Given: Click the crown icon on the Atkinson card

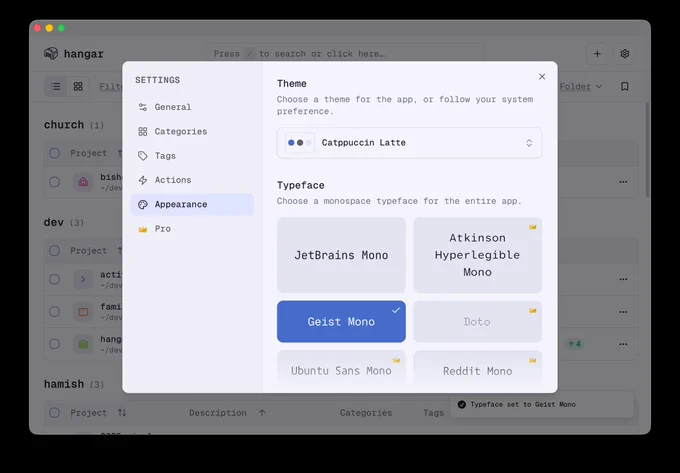Looking at the screenshot, I should tap(533, 227).
